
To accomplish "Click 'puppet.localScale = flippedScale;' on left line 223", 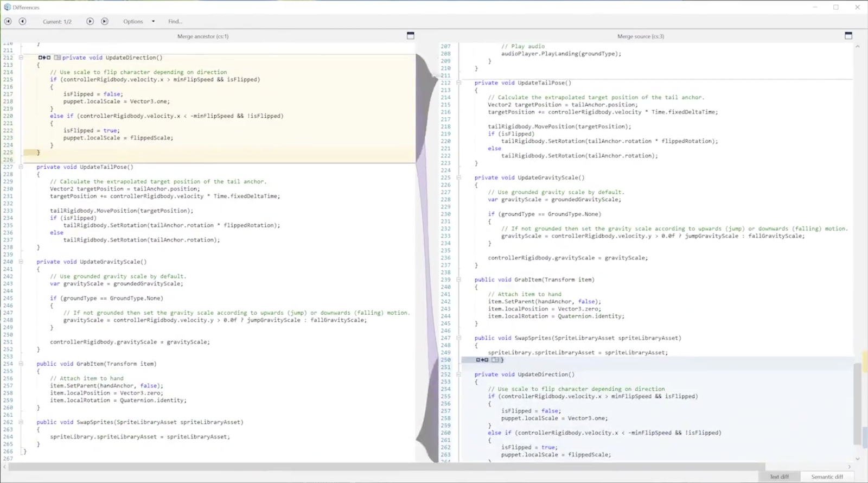I will click(118, 138).
